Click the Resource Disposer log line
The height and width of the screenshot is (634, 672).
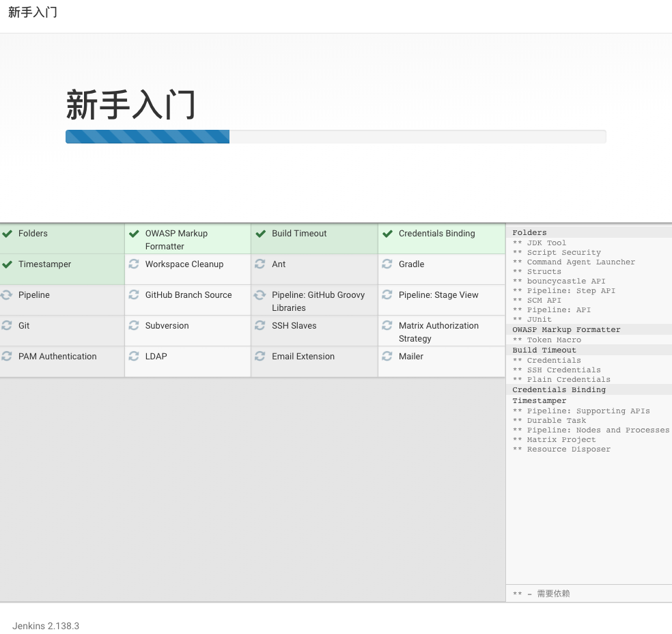click(x=561, y=450)
